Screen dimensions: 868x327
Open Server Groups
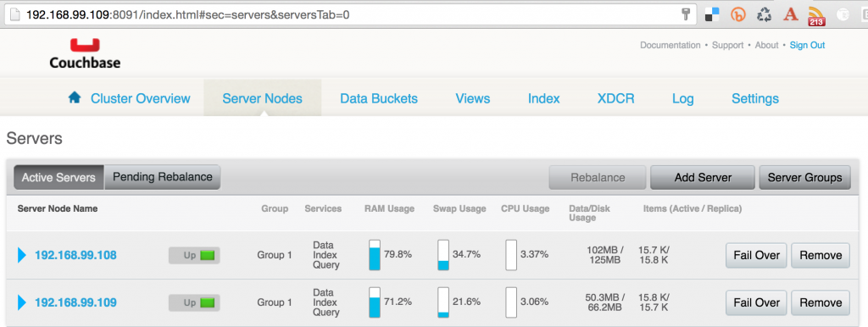tap(805, 178)
